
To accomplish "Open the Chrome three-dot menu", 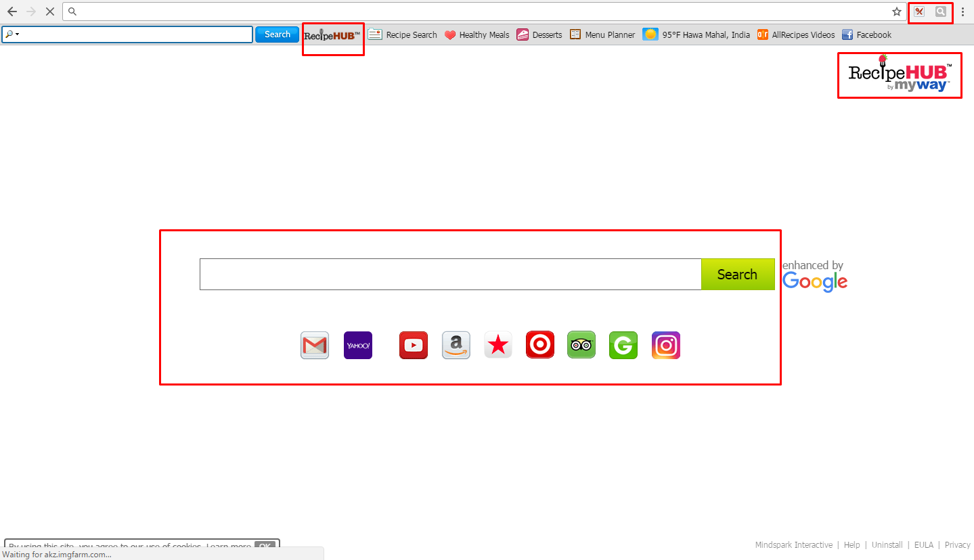I will click(963, 11).
